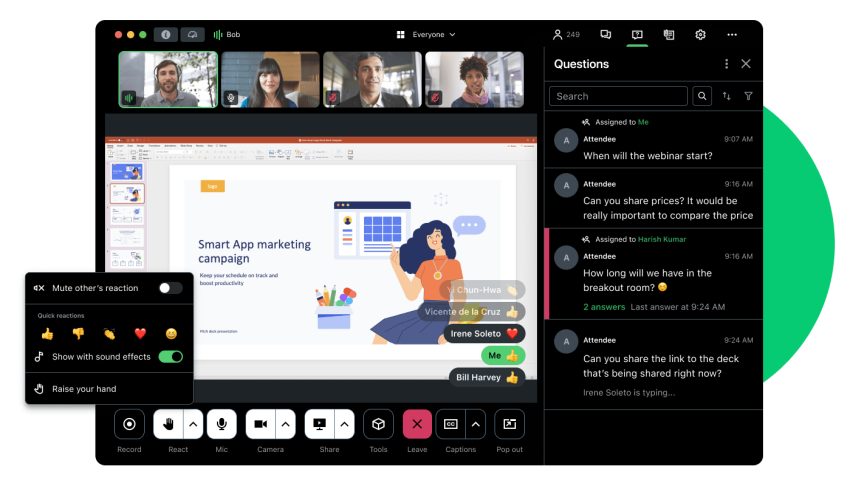Open settings gear icon in header

coord(700,35)
